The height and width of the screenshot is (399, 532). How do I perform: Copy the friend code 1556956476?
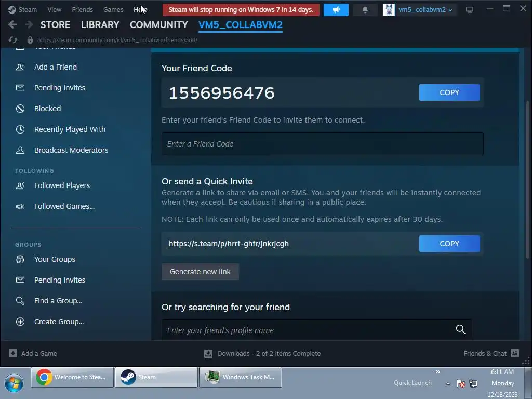tap(449, 92)
